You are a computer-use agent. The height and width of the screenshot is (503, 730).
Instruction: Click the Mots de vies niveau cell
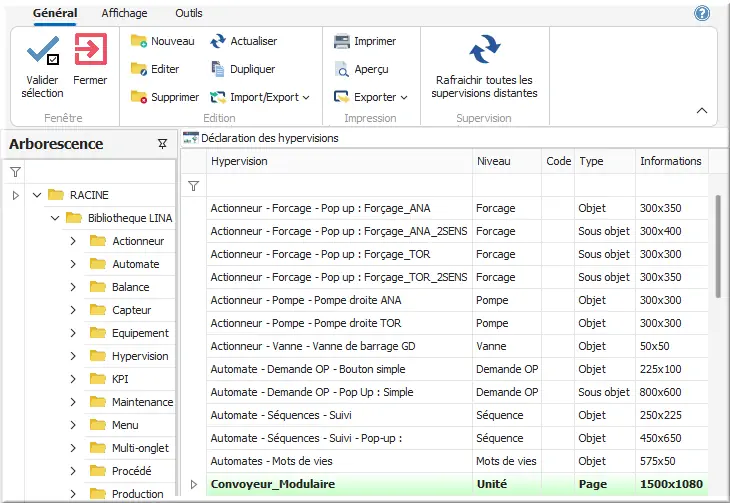pyautogui.click(x=506, y=461)
